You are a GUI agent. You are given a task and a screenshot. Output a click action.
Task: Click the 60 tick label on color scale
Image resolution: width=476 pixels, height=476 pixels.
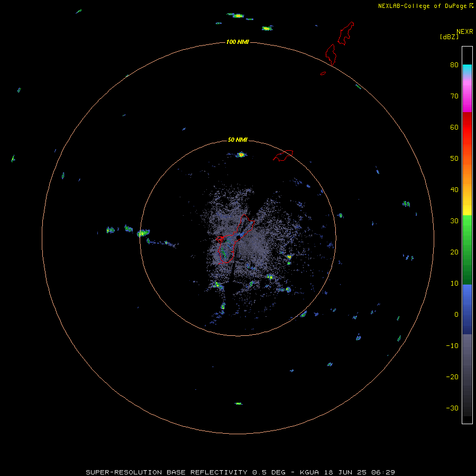point(454,127)
